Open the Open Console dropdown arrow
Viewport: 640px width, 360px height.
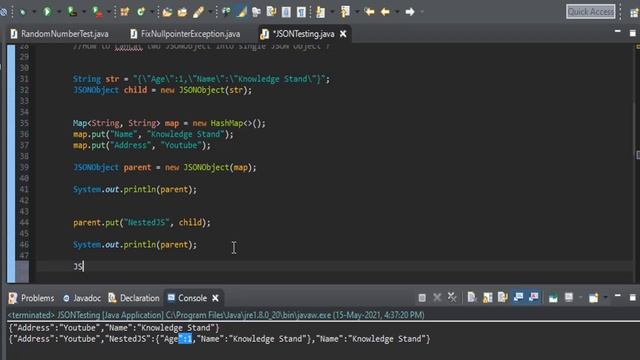[x=605, y=298]
